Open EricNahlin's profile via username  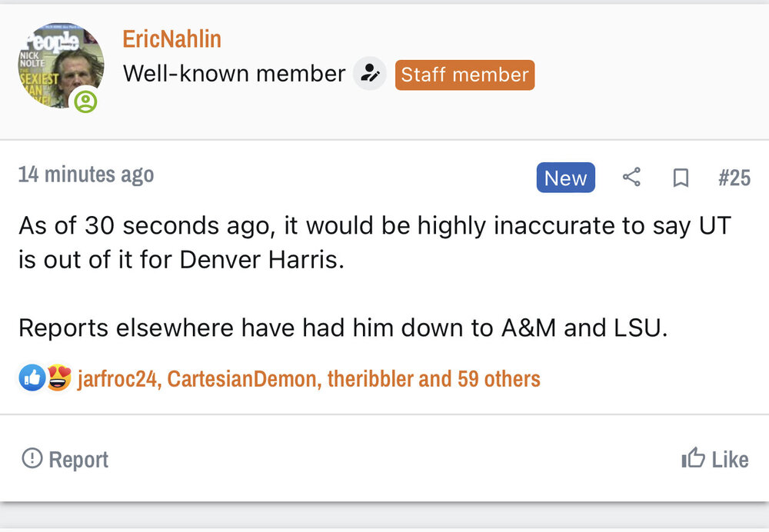click(x=171, y=38)
